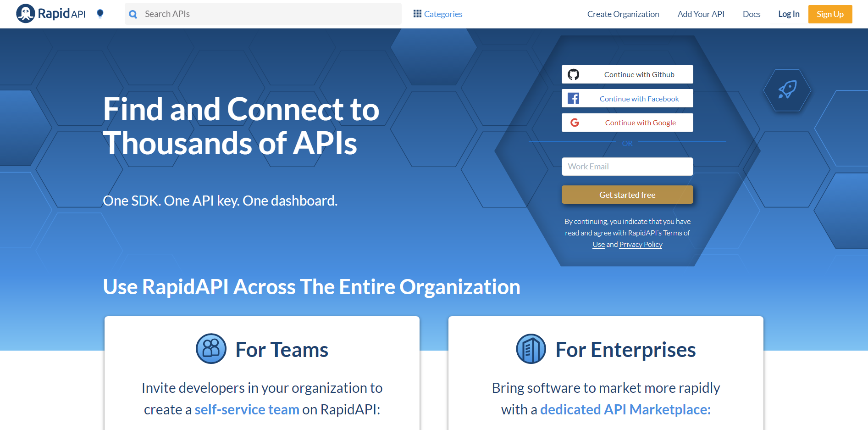Click the search magnifier icon
868x430 pixels.
coord(133,14)
